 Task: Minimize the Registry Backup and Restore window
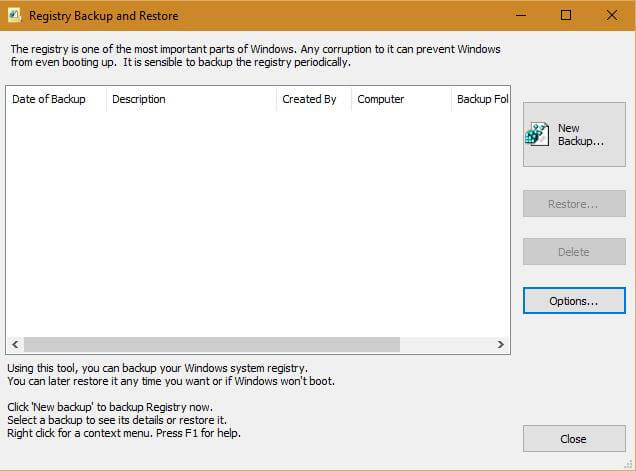coord(521,15)
